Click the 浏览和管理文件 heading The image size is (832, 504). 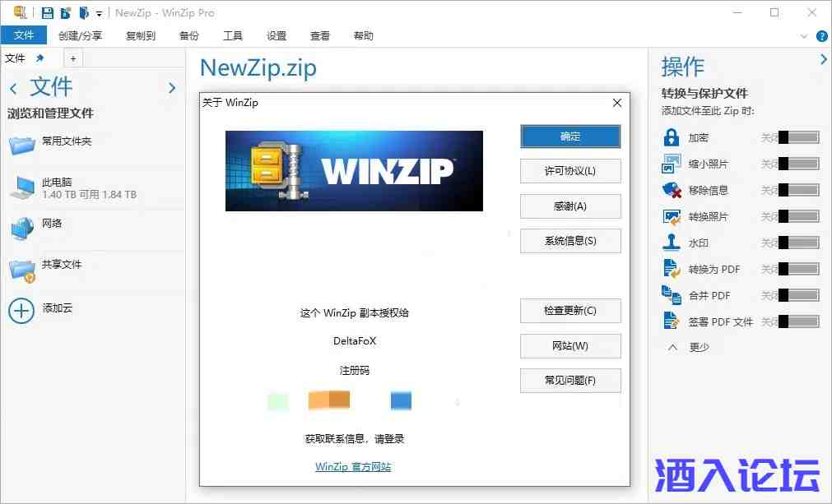coord(50,113)
